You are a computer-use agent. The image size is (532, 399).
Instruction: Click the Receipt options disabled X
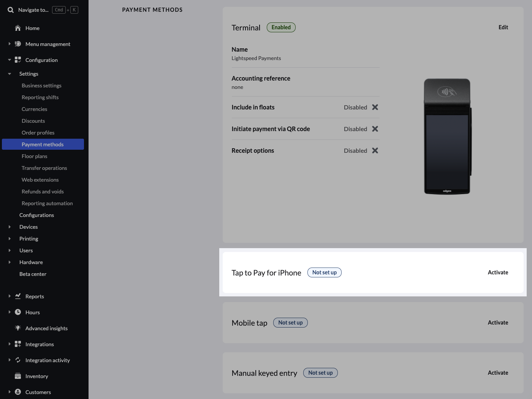(x=375, y=150)
